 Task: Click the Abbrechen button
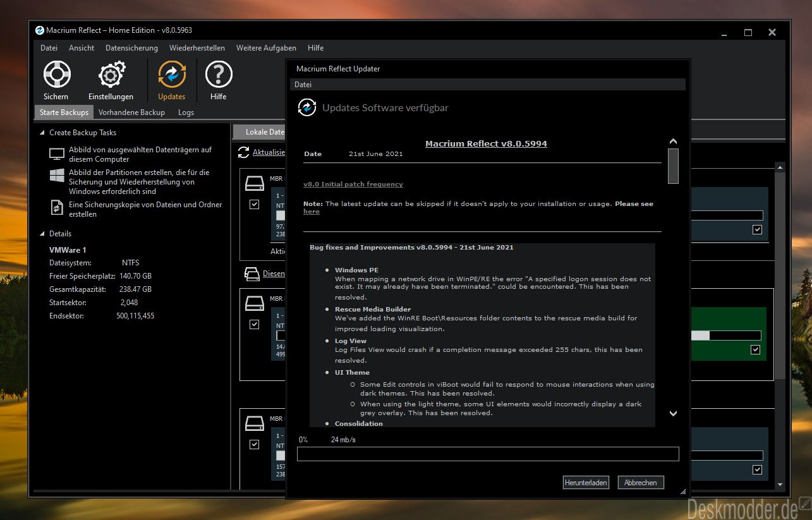(641, 483)
